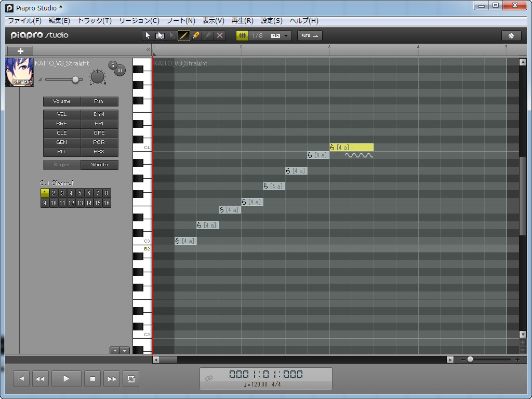Select Out Channel 9
532x399 pixels.
[45, 203]
